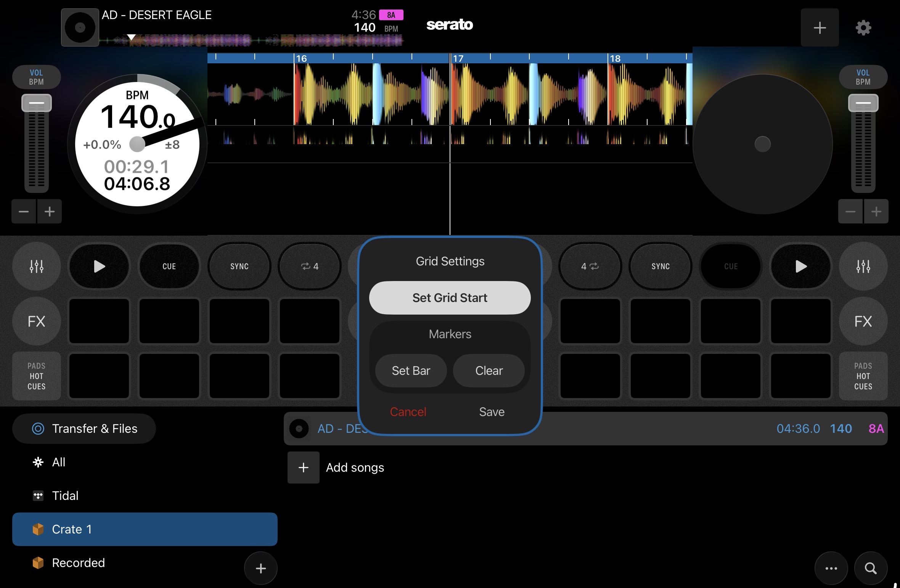Click the plus button beside the gear

(820, 27)
